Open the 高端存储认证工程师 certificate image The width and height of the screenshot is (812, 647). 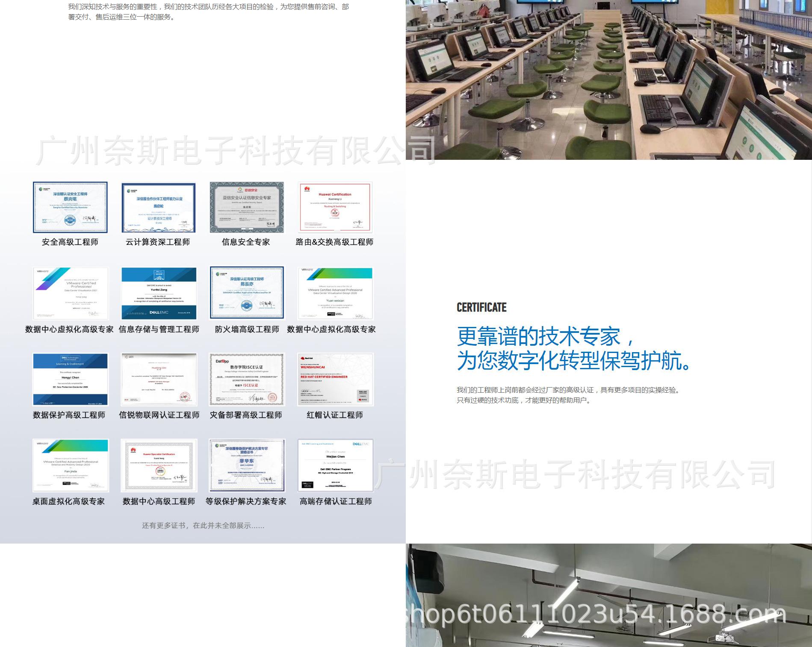(x=336, y=465)
